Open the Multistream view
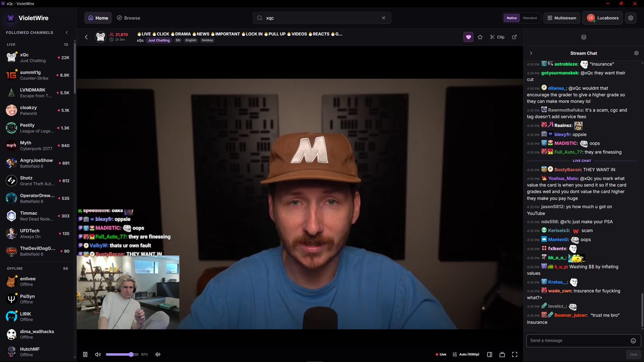 (561, 18)
